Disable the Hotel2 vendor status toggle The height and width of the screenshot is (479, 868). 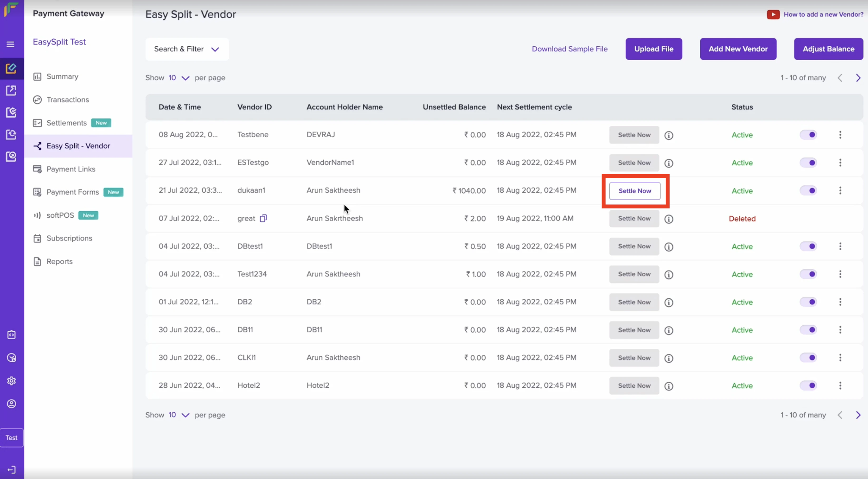(808, 385)
